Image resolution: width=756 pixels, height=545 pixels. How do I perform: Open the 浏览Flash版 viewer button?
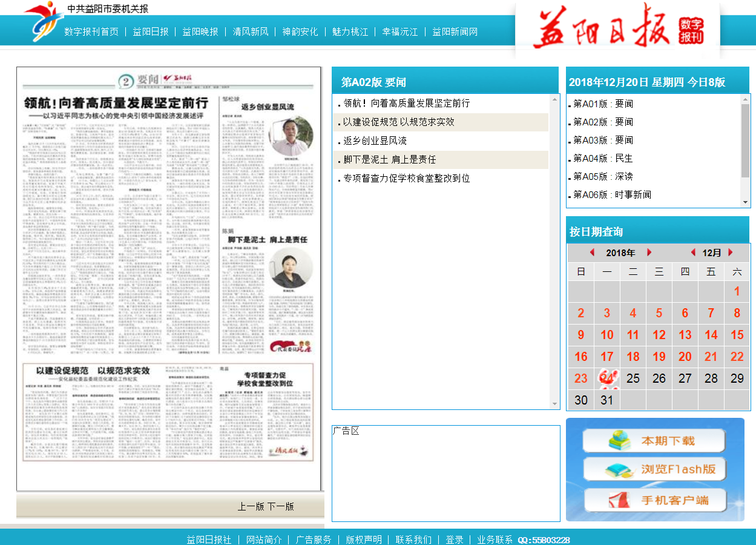tap(654, 469)
